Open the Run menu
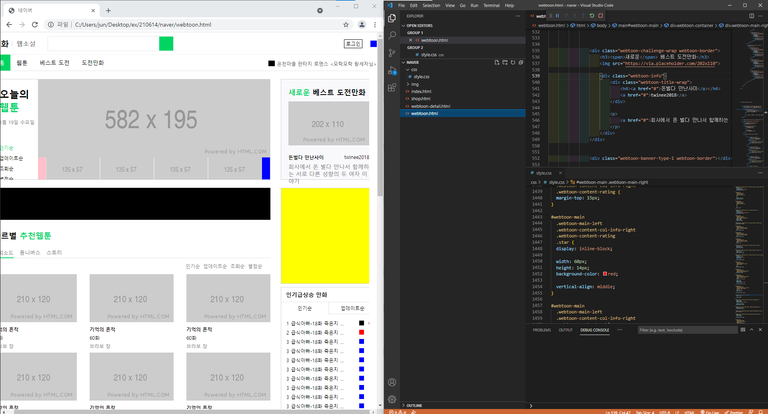Image resolution: width=768 pixels, height=414 pixels. [474, 5]
